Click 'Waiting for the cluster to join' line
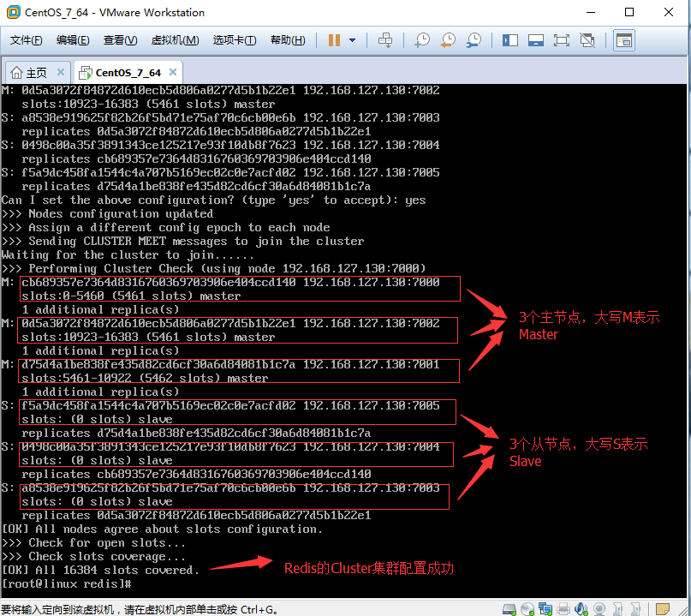Image resolution: width=691 pixels, height=616 pixels. coord(128,254)
